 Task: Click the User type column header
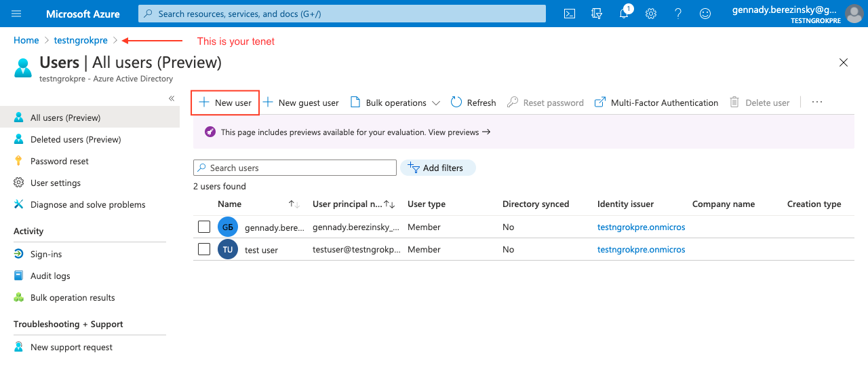[427, 204]
